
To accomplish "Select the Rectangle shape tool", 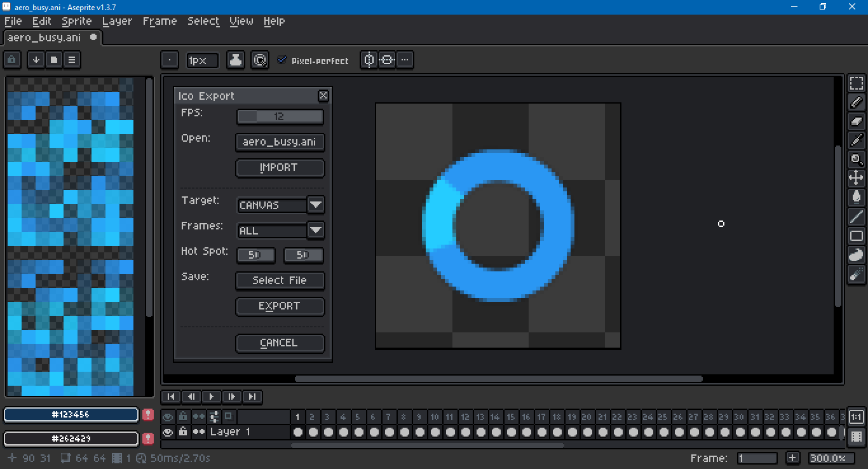I will [857, 236].
